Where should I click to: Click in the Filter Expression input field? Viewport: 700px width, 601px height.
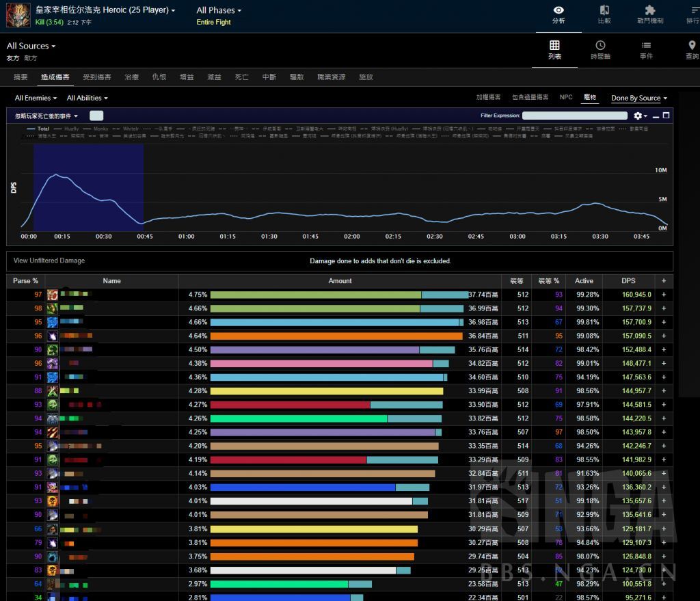(x=574, y=116)
